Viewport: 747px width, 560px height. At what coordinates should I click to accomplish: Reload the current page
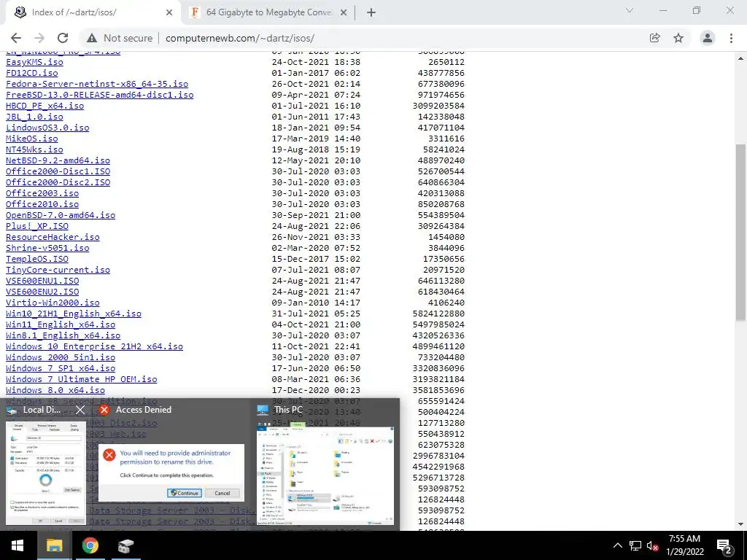(x=63, y=38)
